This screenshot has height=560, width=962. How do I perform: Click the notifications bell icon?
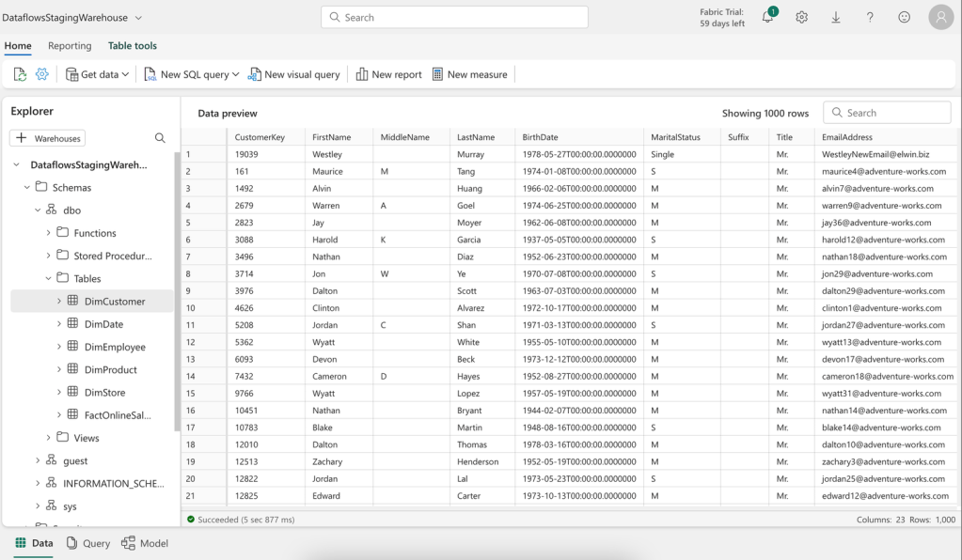(x=767, y=17)
